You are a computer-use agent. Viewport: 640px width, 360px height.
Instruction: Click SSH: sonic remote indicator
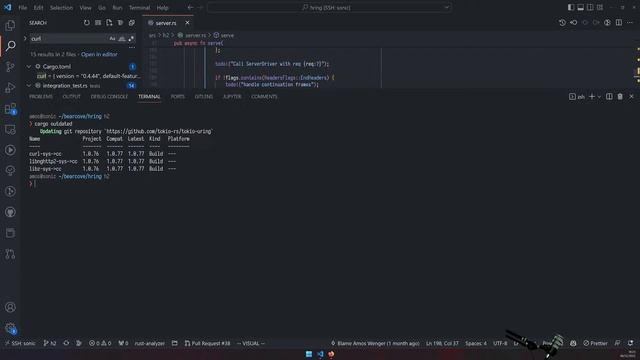(x=20, y=343)
